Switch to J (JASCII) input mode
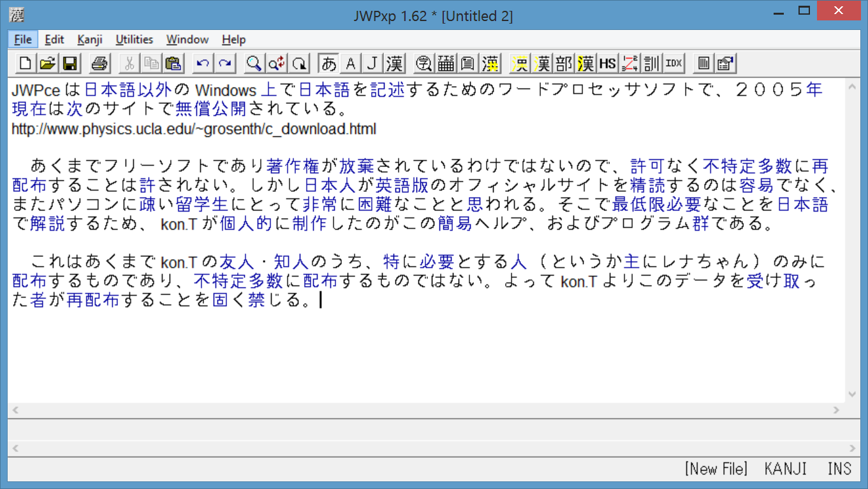This screenshot has width=868, height=489. [x=372, y=63]
